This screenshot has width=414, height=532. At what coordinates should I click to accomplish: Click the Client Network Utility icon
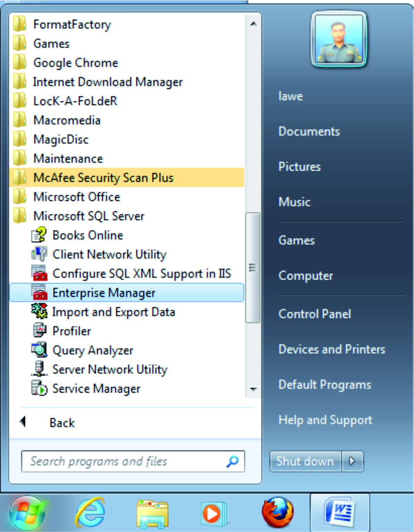tap(39, 254)
